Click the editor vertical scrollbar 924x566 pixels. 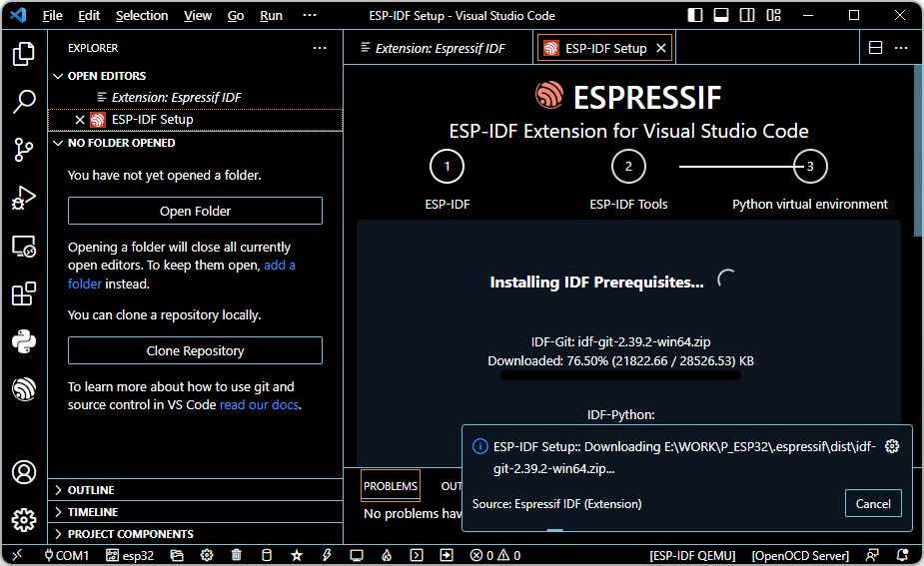(x=918, y=150)
